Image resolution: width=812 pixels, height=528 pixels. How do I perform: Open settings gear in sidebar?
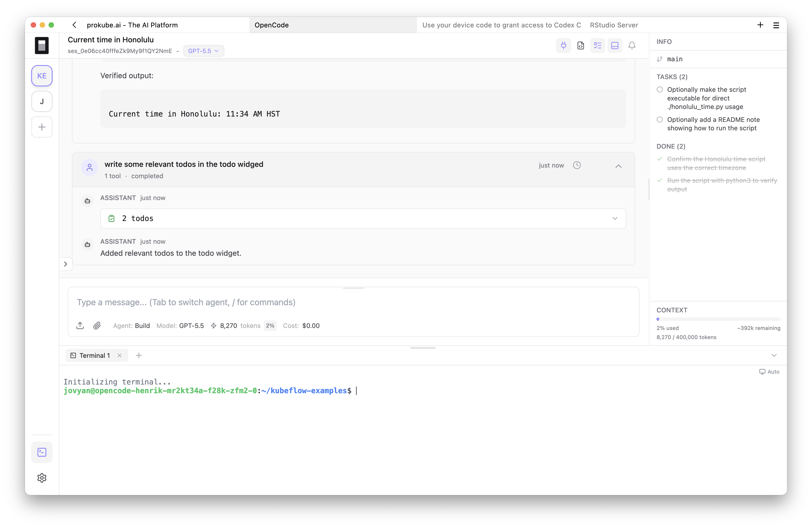tap(42, 477)
